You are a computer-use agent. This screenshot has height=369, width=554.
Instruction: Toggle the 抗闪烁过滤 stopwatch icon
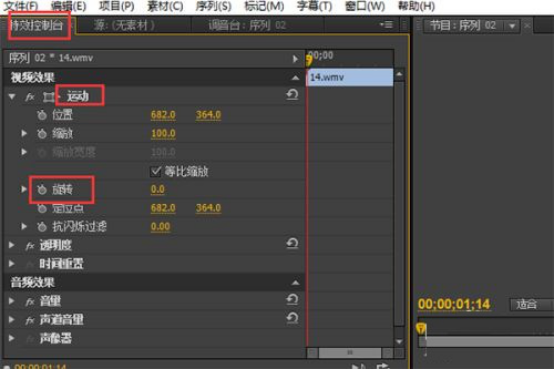click(42, 227)
